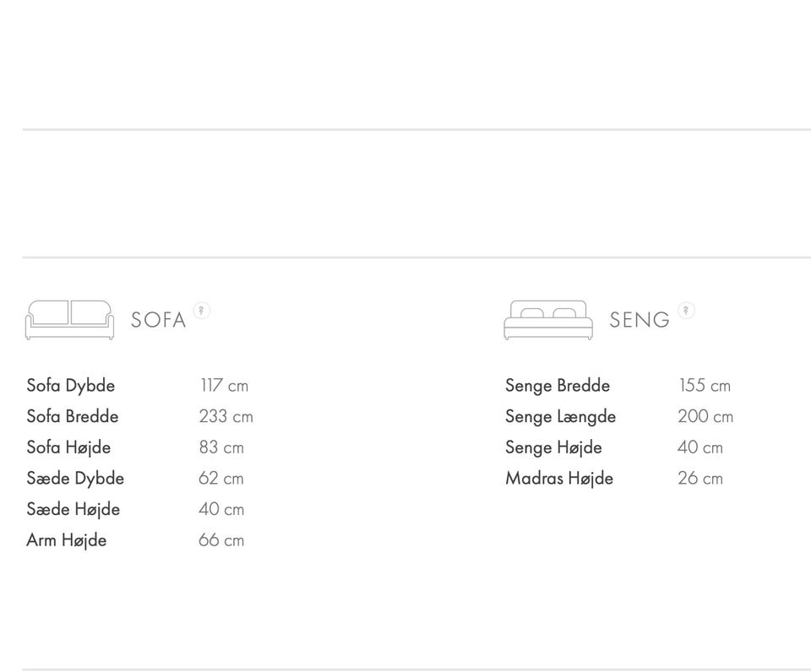
Task: Click the Sæde Højde label
Action: click(73, 509)
